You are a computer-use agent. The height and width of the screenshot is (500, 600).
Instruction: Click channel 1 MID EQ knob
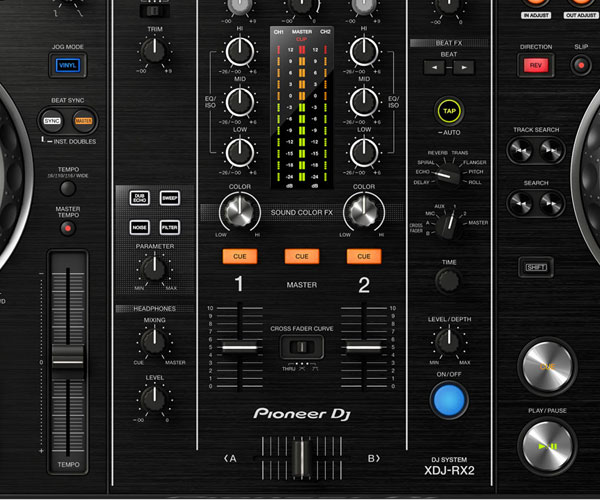240,102
